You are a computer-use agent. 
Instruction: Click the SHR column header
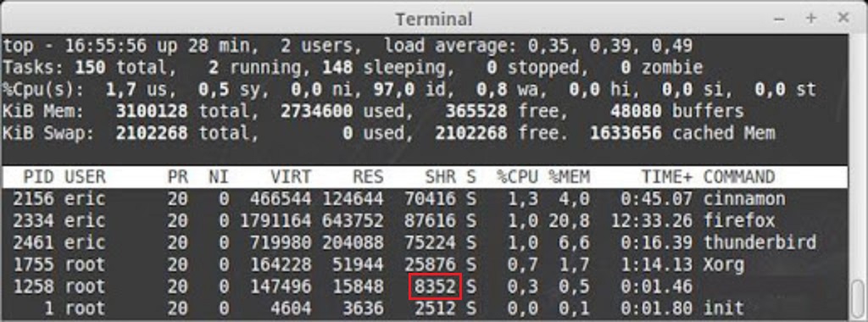(x=441, y=177)
